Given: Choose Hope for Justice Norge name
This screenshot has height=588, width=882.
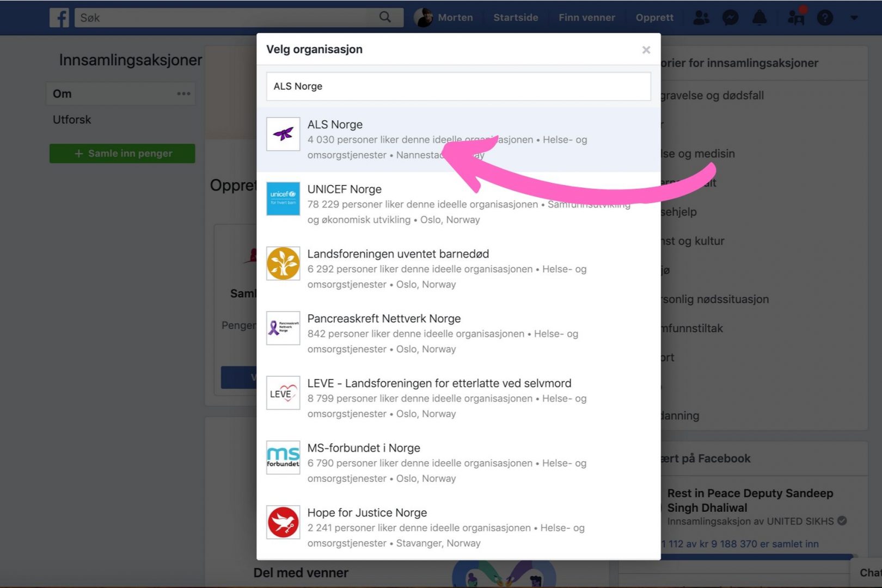Looking at the screenshot, I should (367, 513).
